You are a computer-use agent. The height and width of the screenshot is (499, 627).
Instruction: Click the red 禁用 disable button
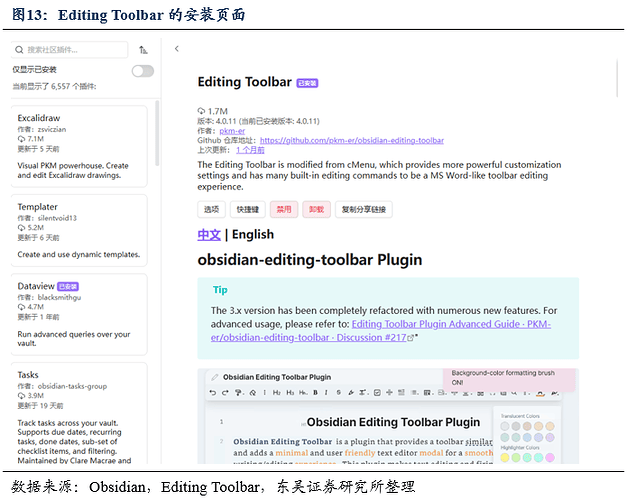pyautogui.click(x=284, y=210)
